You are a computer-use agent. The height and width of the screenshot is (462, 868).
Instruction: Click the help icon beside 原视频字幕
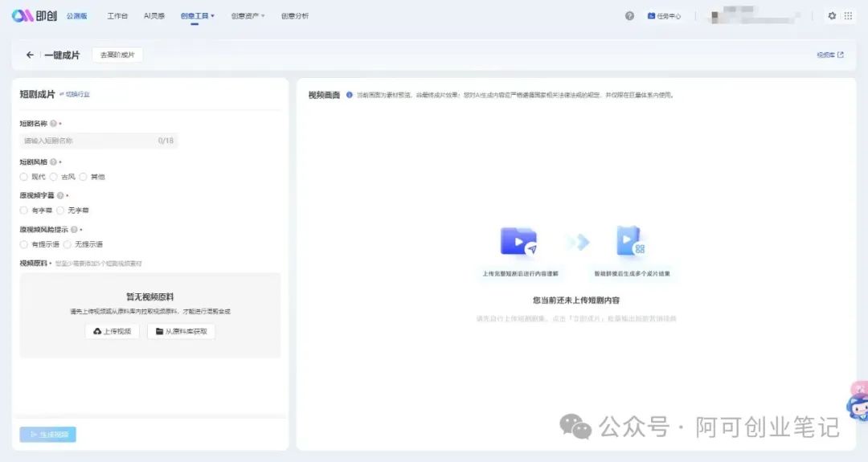click(x=60, y=195)
